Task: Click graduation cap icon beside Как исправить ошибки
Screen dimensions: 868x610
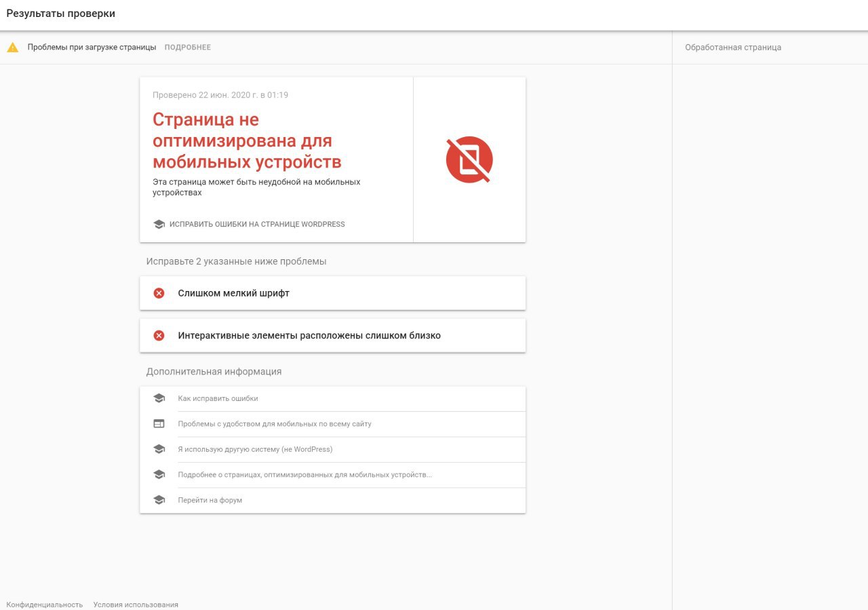Action: (x=159, y=398)
